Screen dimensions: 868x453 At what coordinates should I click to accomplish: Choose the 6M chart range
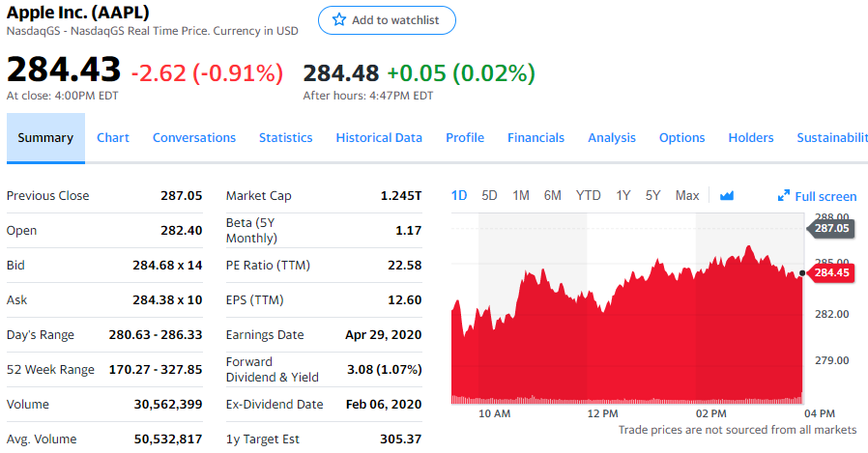coord(553,195)
